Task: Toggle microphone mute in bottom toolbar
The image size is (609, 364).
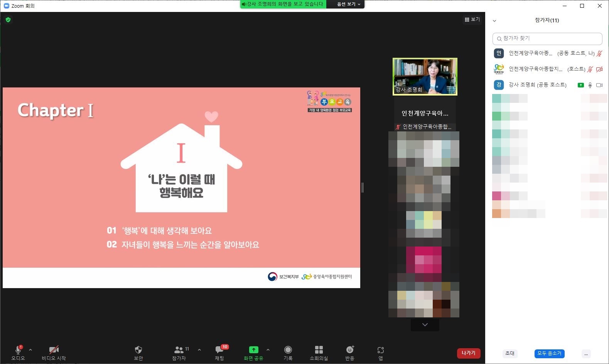Action: (x=18, y=350)
